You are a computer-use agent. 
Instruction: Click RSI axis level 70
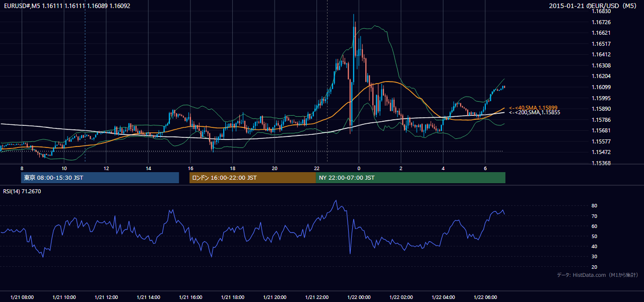tap(595, 216)
